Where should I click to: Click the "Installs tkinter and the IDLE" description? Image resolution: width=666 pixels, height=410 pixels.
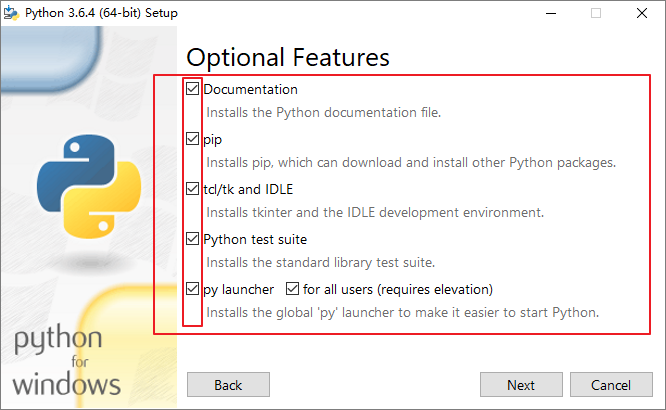[x=374, y=212]
